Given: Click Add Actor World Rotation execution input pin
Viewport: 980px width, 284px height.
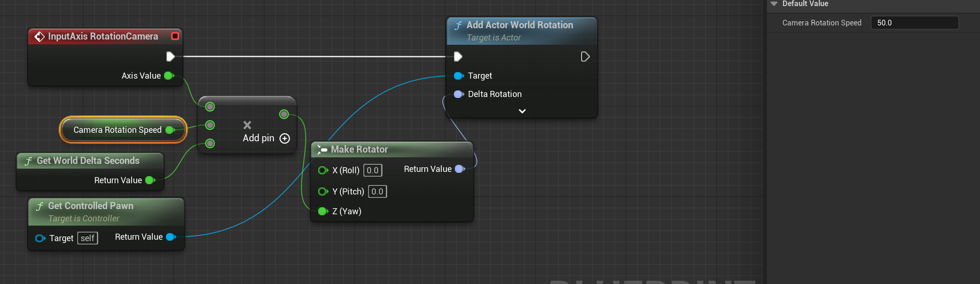Looking at the screenshot, I should 458,57.
